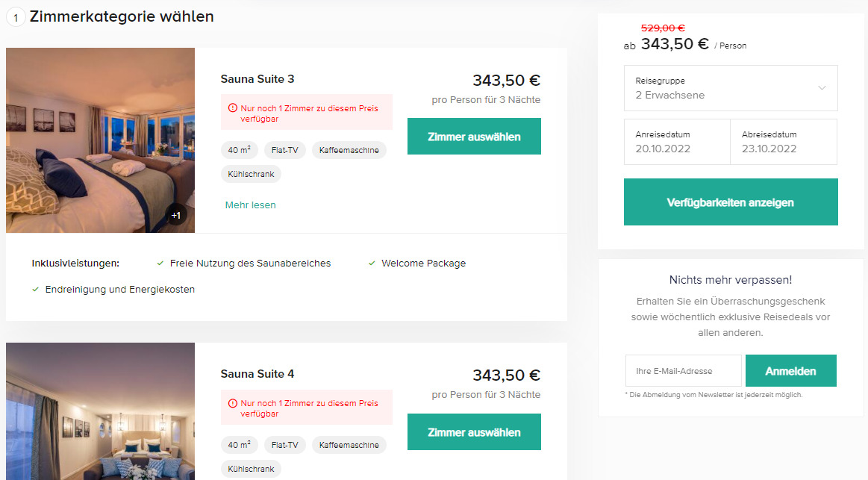Click the Anmelden newsletter button

tap(791, 371)
